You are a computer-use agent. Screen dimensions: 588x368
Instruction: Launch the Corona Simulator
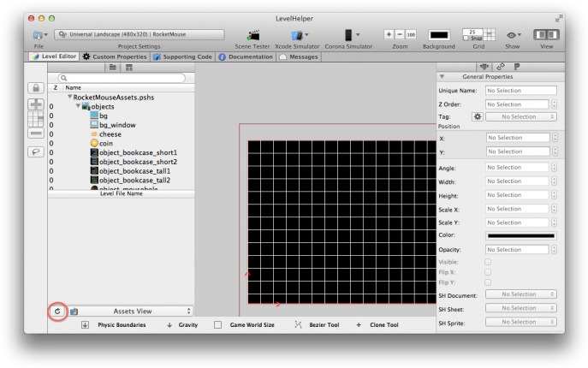pos(348,35)
